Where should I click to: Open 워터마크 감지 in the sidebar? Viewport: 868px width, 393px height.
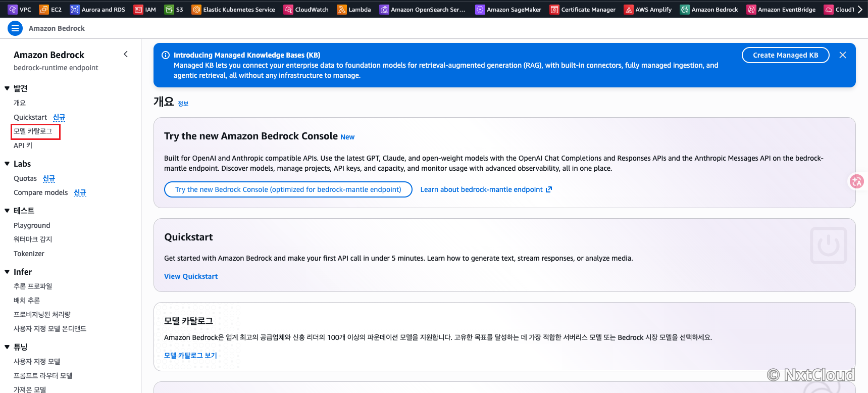33,239
